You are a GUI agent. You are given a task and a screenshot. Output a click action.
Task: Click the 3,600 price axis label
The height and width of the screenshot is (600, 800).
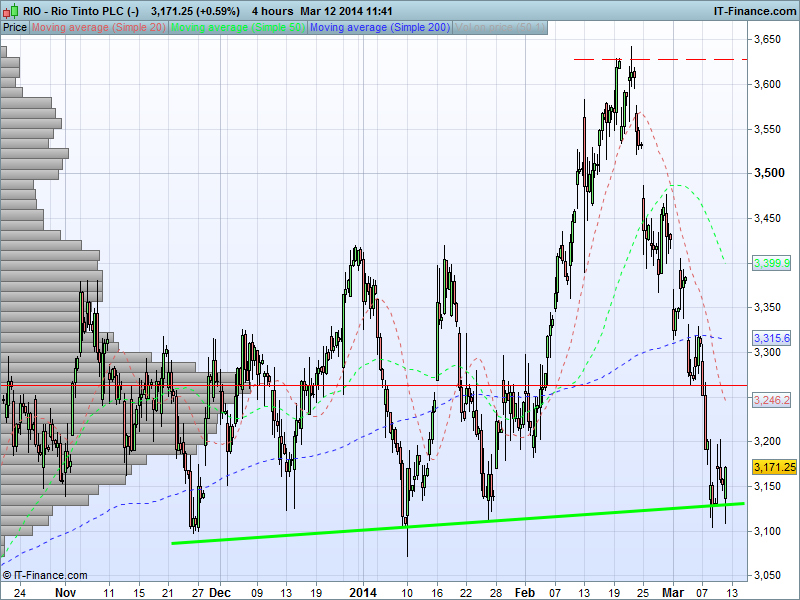(767, 84)
